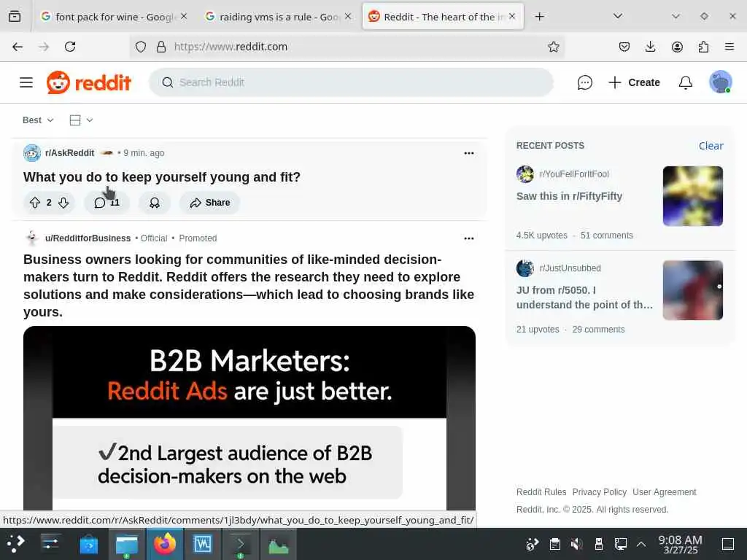This screenshot has width=747, height=560.
Task: Open the tracking protection shield icon
Action: (x=141, y=47)
